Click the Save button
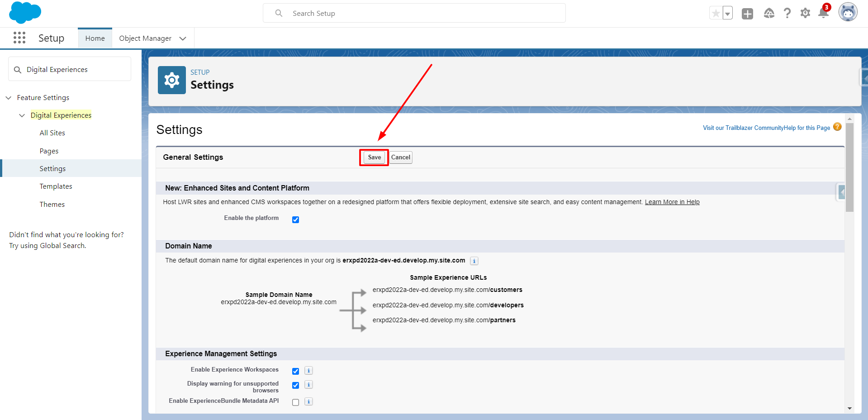Image resolution: width=868 pixels, height=420 pixels. [374, 157]
